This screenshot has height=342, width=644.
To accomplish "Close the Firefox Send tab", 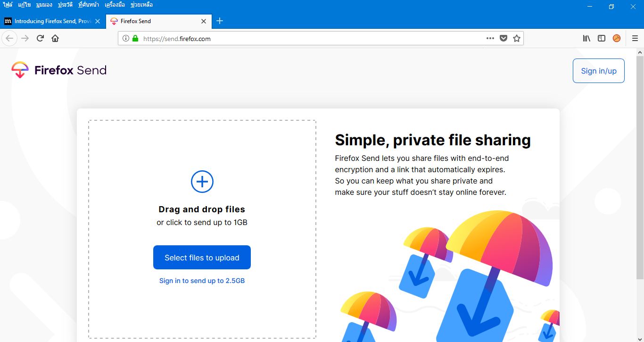I will tap(204, 21).
